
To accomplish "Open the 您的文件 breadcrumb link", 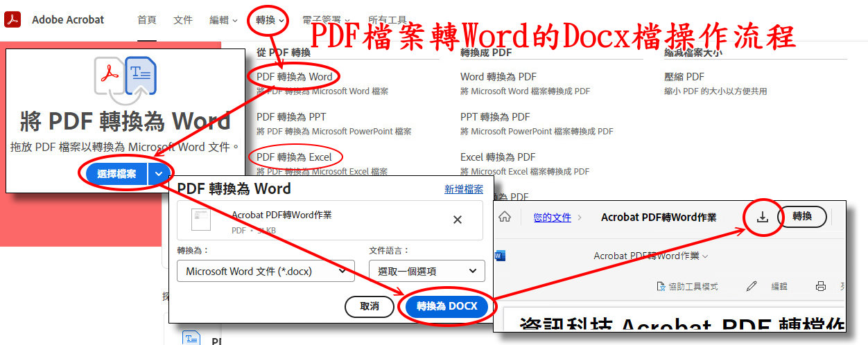I will [553, 217].
